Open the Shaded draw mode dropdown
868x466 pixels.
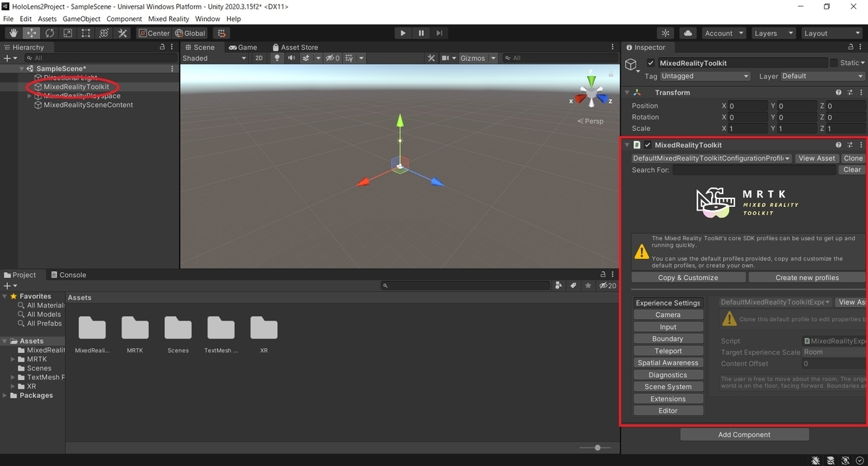(214, 58)
